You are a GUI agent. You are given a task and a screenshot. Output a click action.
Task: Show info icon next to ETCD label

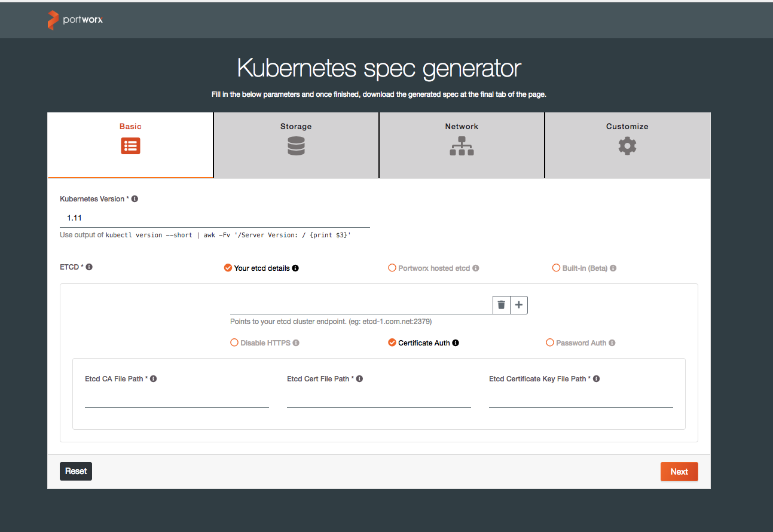(89, 267)
